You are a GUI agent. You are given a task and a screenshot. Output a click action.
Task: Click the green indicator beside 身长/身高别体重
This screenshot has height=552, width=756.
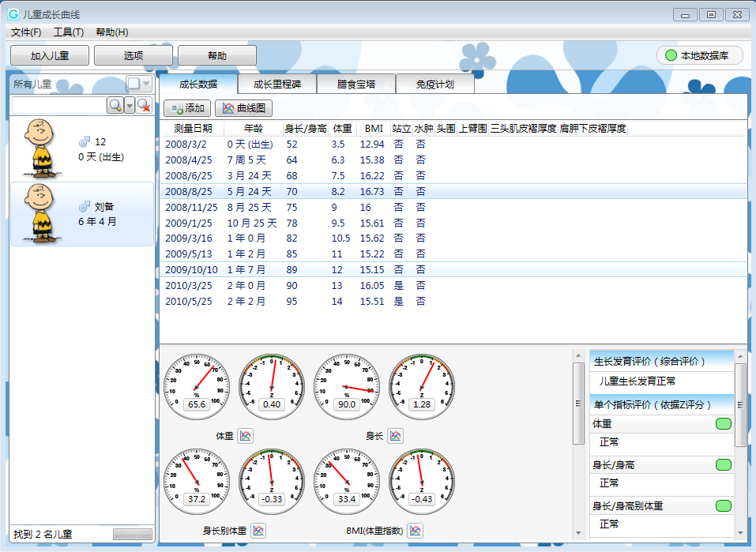point(723,506)
